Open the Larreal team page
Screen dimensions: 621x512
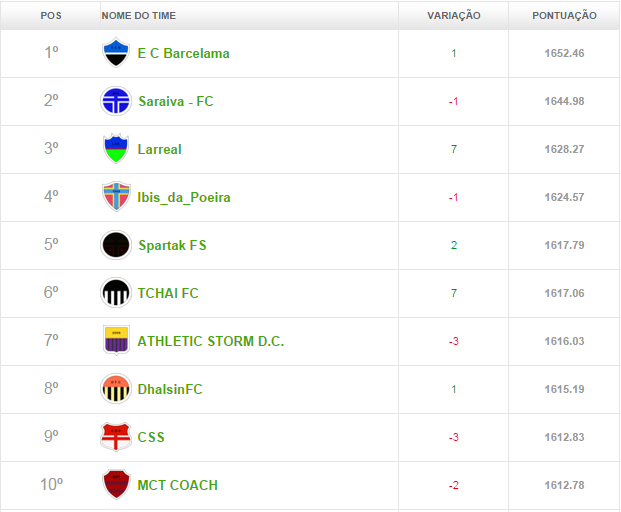coord(160,149)
